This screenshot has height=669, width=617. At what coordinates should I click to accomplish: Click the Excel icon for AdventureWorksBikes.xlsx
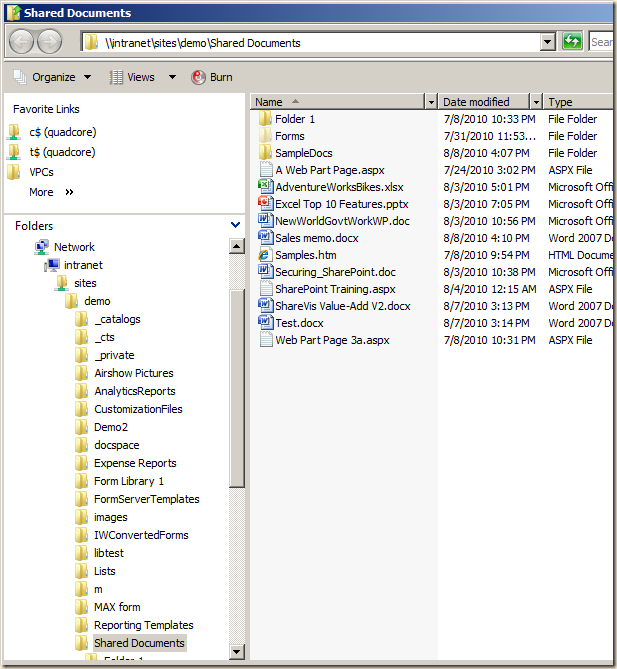click(265, 187)
